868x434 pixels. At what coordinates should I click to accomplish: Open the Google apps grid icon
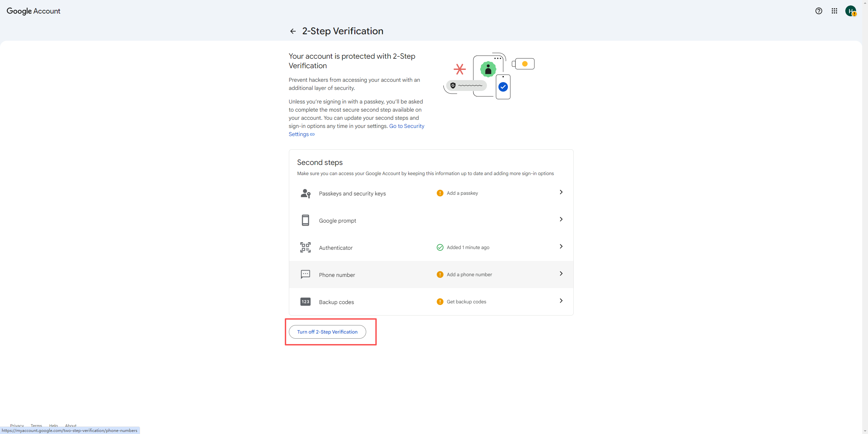pos(834,11)
